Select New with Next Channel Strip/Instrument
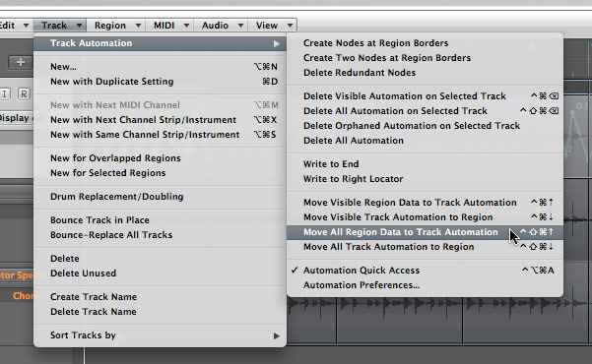 (x=160, y=120)
